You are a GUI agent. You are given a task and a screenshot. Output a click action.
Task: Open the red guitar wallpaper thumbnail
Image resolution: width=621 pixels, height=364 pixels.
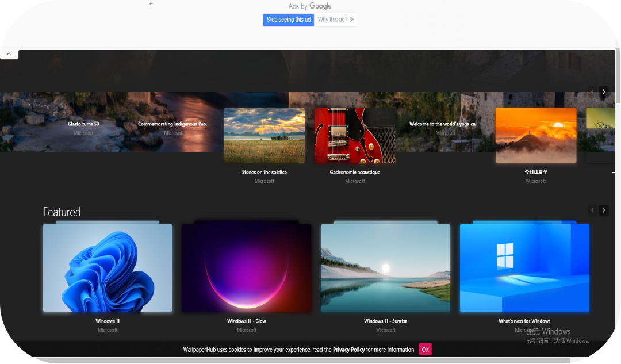(355, 136)
